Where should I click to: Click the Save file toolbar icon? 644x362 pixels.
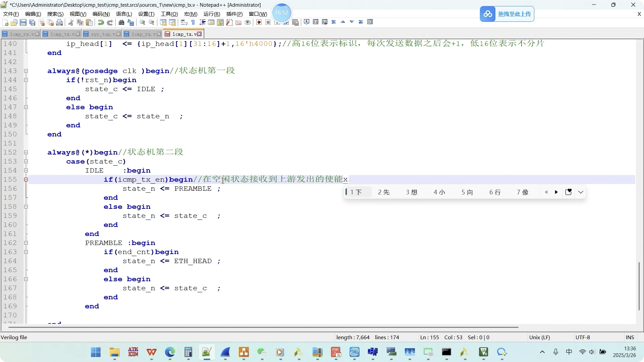coord(23,22)
